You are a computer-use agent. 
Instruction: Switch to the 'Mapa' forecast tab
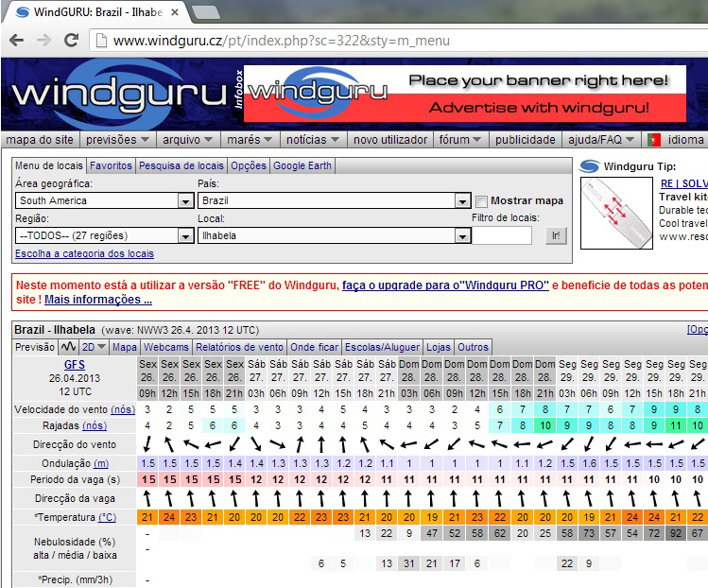click(125, 347)
